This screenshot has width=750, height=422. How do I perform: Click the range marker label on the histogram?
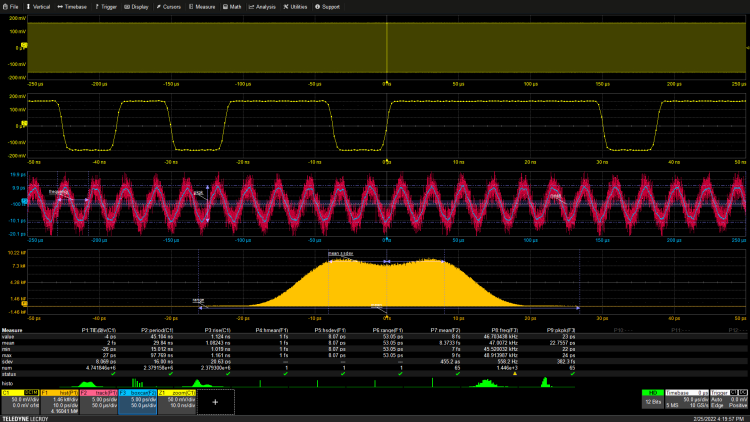click(198, 300)
